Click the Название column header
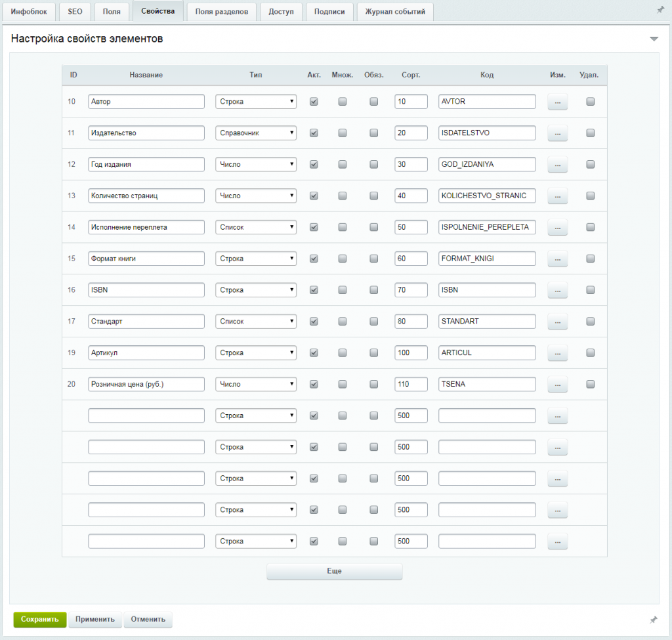This screenshot has width=672, height=640. click(x=146, y=75)
